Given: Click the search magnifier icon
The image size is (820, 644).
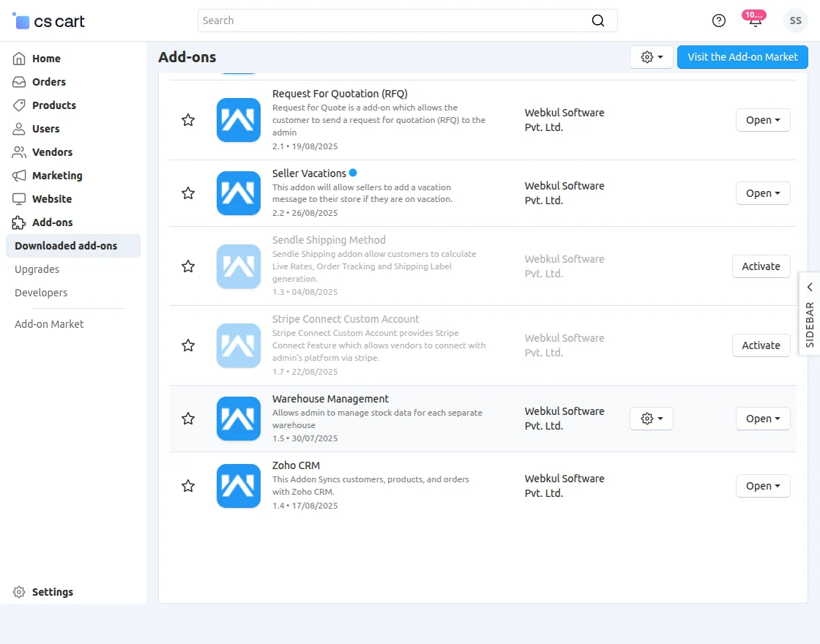Looking at the screenshot, I should 597,20.
